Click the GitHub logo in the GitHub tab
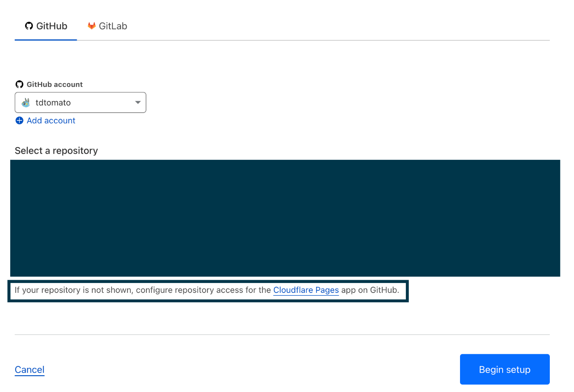Viewport: 574px width, 392px height. [29, 26]
